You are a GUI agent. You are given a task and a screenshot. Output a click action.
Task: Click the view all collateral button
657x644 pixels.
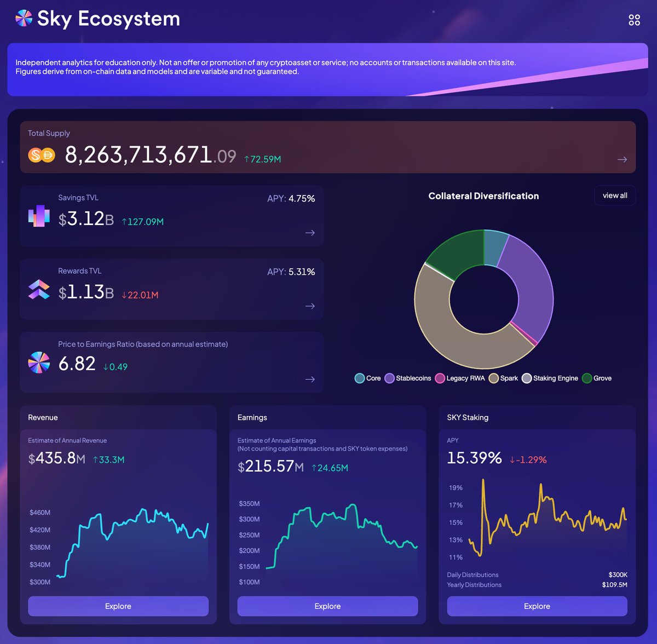pos(615,196)
